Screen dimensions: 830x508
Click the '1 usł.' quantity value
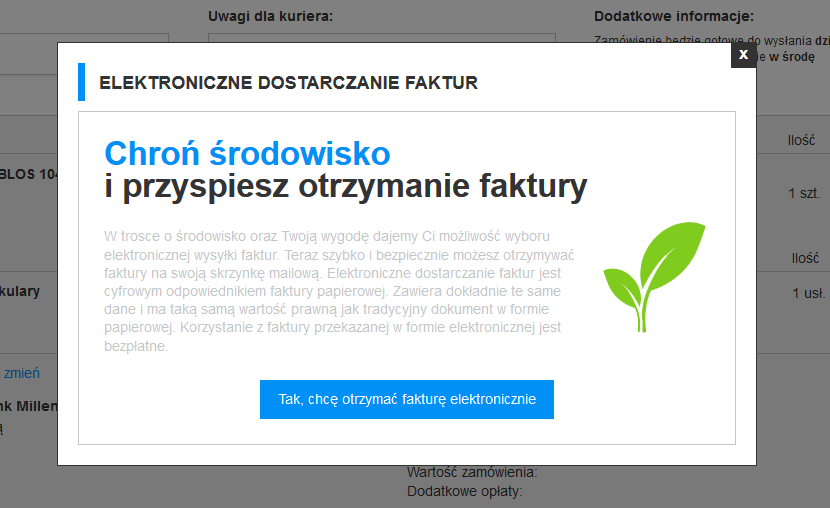(806, 293)
